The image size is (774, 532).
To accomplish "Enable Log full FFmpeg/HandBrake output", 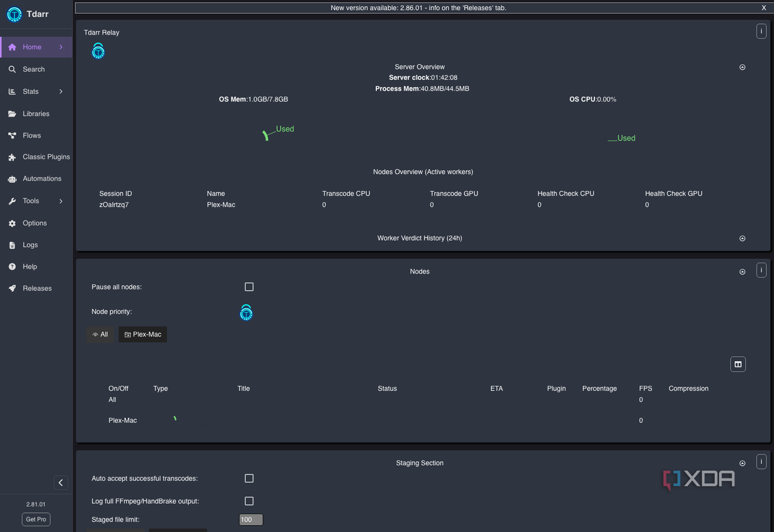I will click(x=249, y=501).
